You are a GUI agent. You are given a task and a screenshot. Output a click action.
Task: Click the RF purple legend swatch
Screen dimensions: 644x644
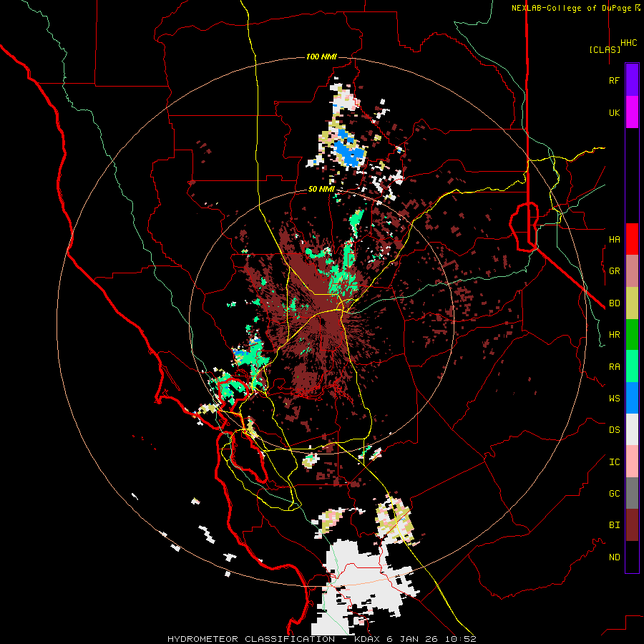[x=632, y=80]
